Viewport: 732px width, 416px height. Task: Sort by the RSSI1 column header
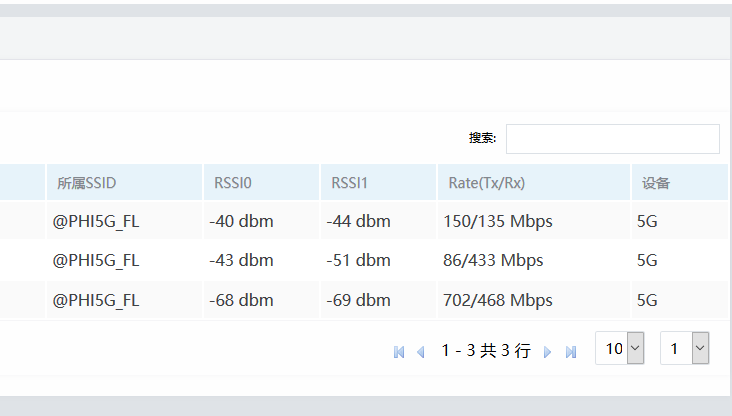[349, 183]
